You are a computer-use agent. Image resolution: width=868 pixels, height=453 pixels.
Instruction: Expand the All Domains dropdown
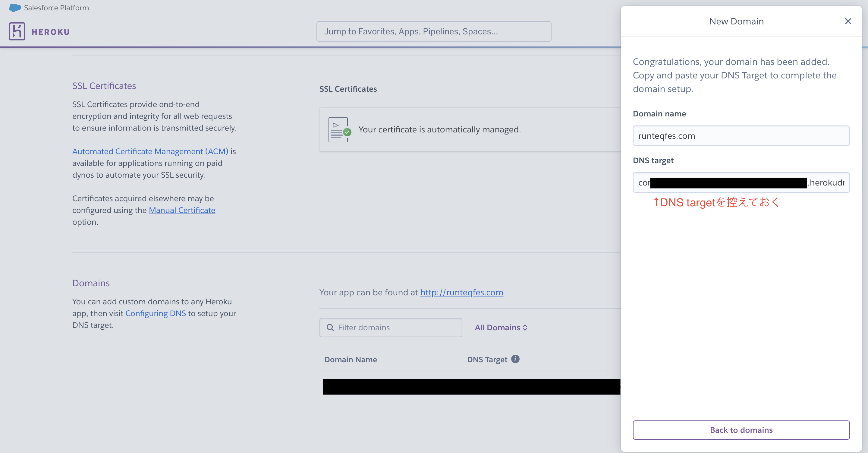(x=501, y=328)
